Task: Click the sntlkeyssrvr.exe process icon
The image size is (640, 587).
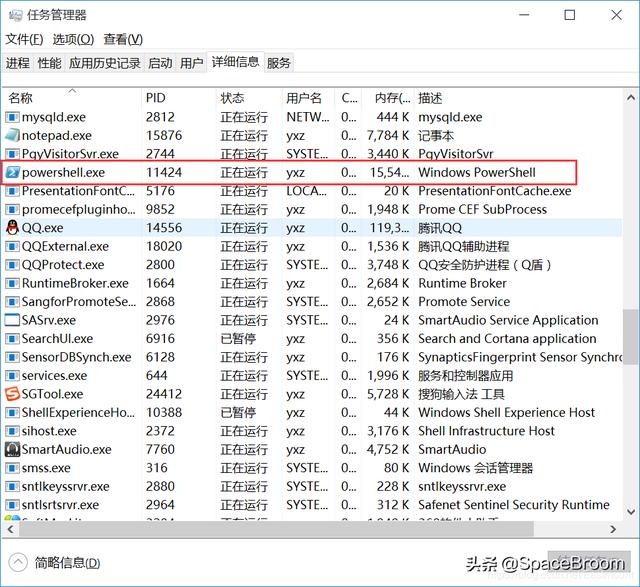Action: [x=12, y=487]
